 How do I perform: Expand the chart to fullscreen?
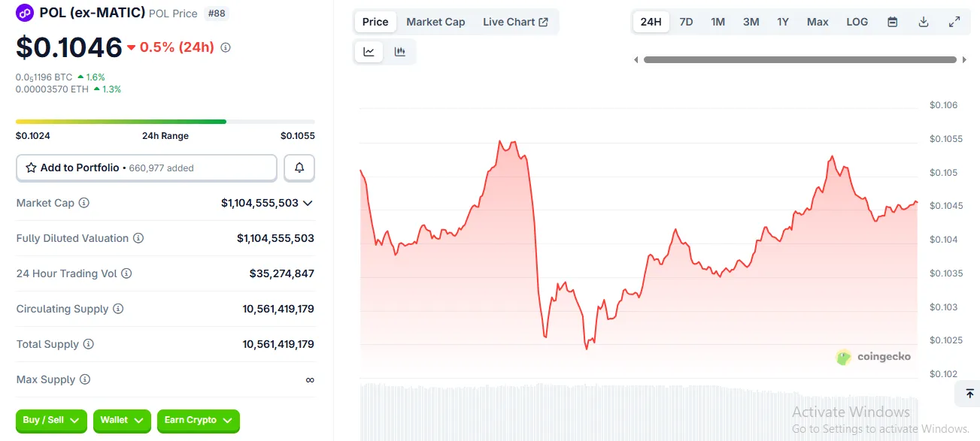tap(954, 22)
